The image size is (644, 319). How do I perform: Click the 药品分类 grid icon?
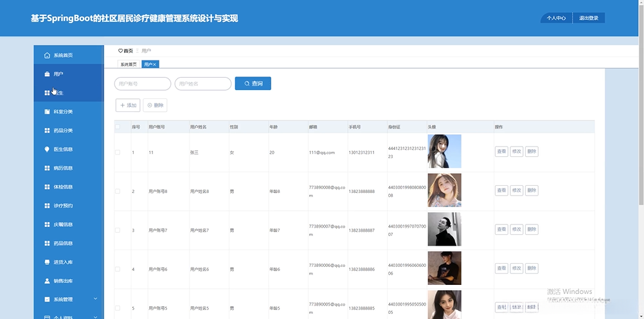click(47, 131)
